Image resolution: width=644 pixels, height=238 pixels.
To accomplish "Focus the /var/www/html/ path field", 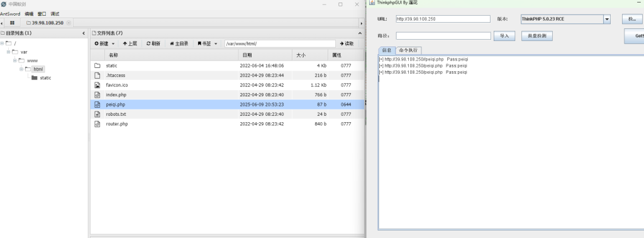I will (280, 43).
